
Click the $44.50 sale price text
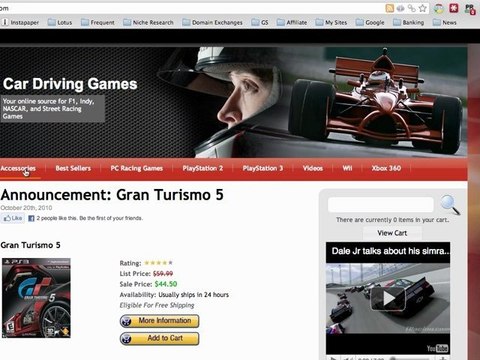[x=166, y=284]
